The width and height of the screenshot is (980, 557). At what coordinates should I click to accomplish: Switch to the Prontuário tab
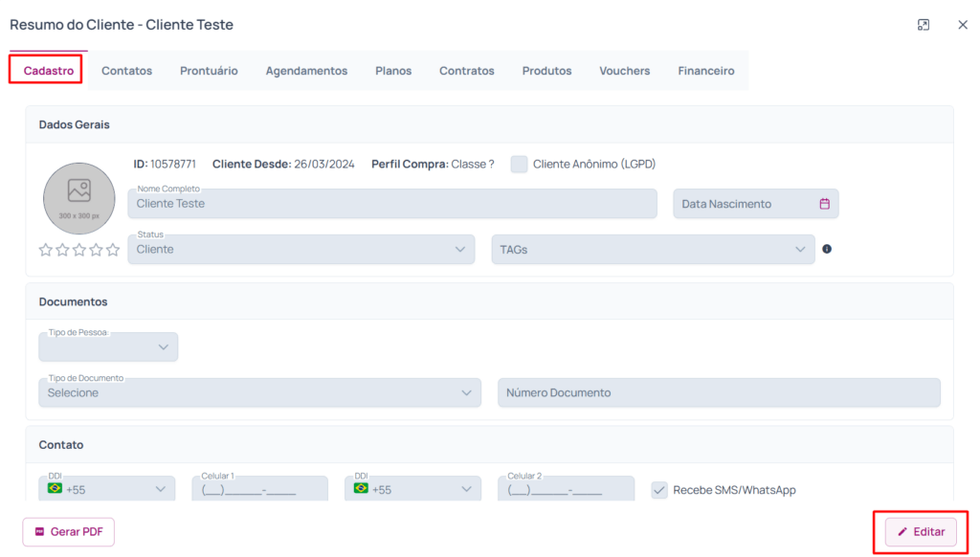(209, 71)
